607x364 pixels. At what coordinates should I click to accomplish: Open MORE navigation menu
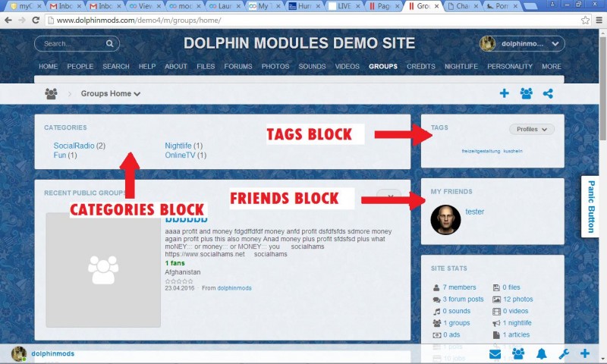click(x=552, y=67)
